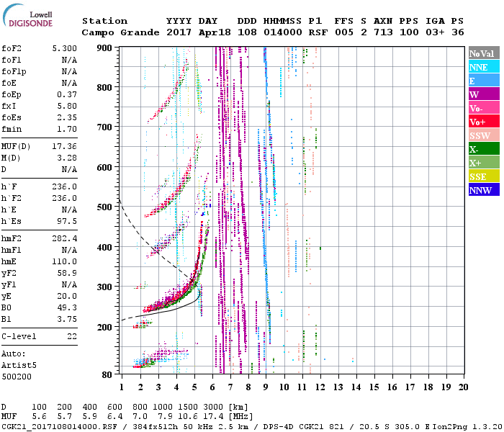Click the 20 MHz frequency axis label

click(x=464, y=387)
